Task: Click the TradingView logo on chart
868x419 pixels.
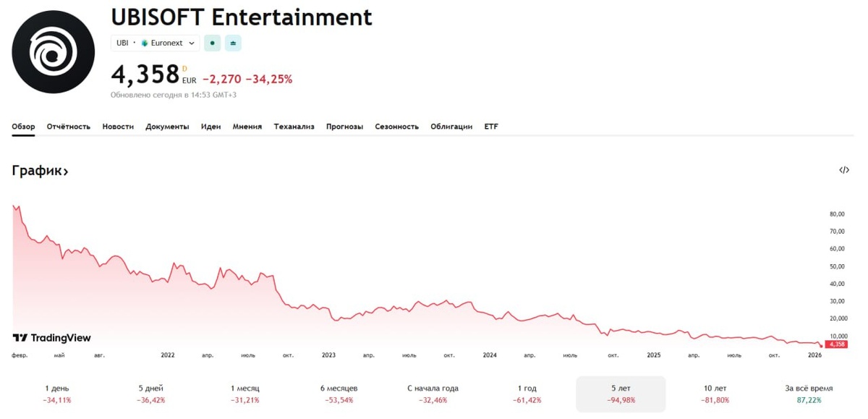Action: pos(52,338)
